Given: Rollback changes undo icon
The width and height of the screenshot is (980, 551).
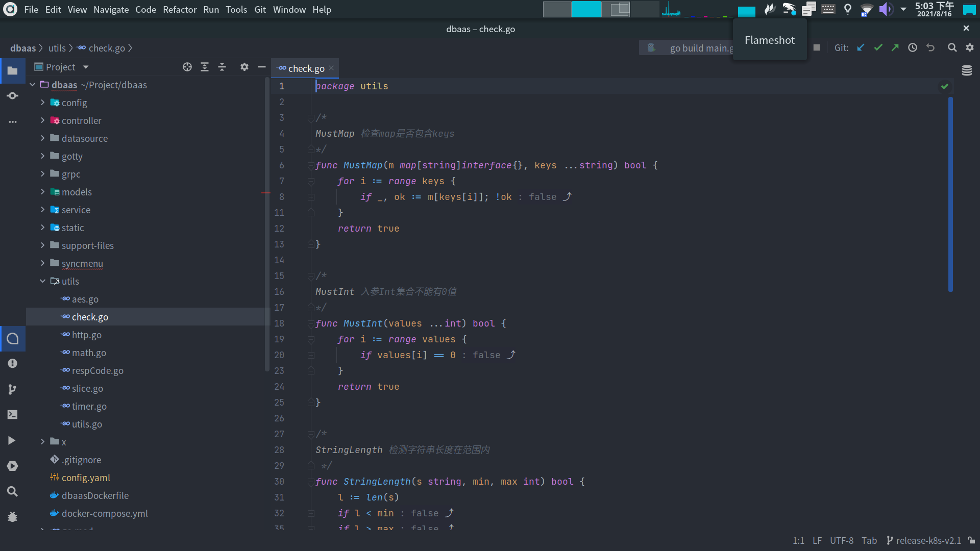Looking at the screenshot, I should (x=930, y=47).
